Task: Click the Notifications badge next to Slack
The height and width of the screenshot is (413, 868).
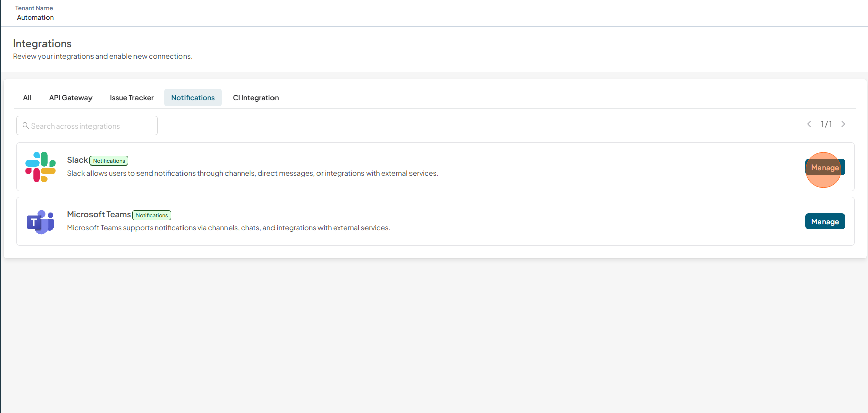Action: pyautogui.click(x=109, y=161)
